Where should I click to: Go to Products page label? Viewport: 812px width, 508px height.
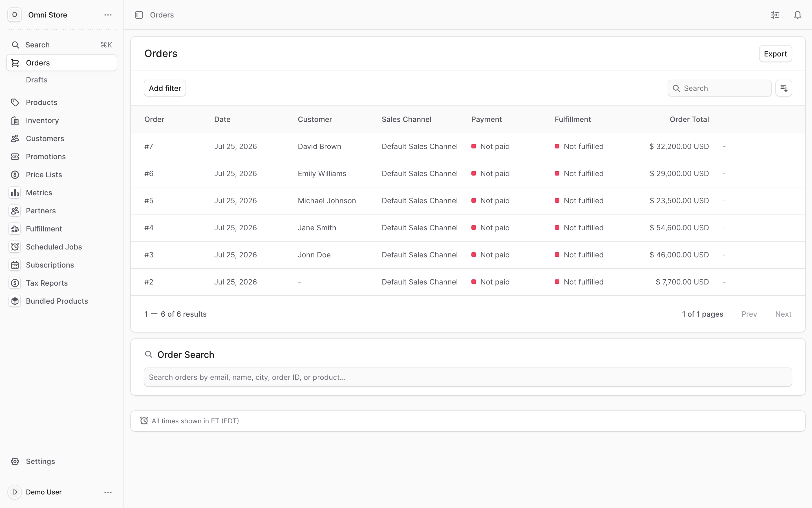(x=42, y=102)
